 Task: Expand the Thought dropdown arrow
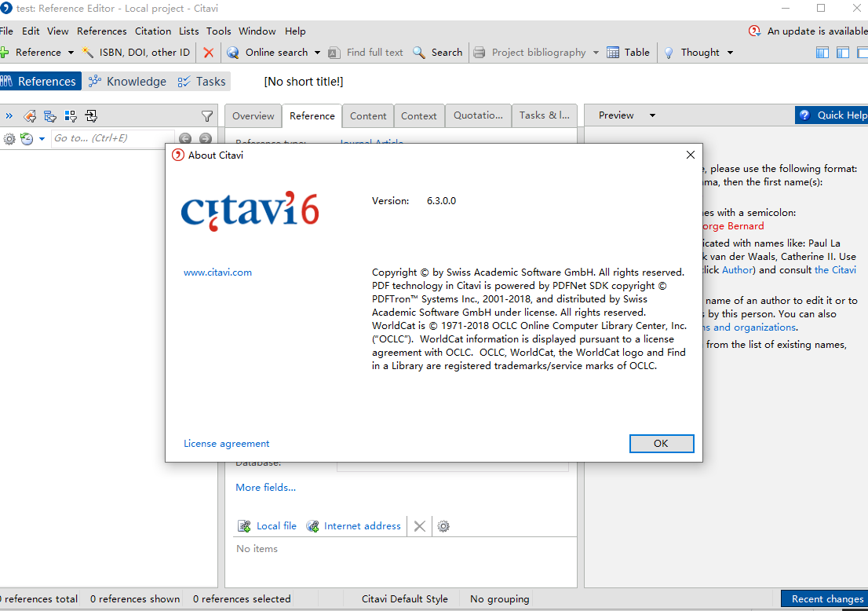pyautogui.click(x=730, y=53)
